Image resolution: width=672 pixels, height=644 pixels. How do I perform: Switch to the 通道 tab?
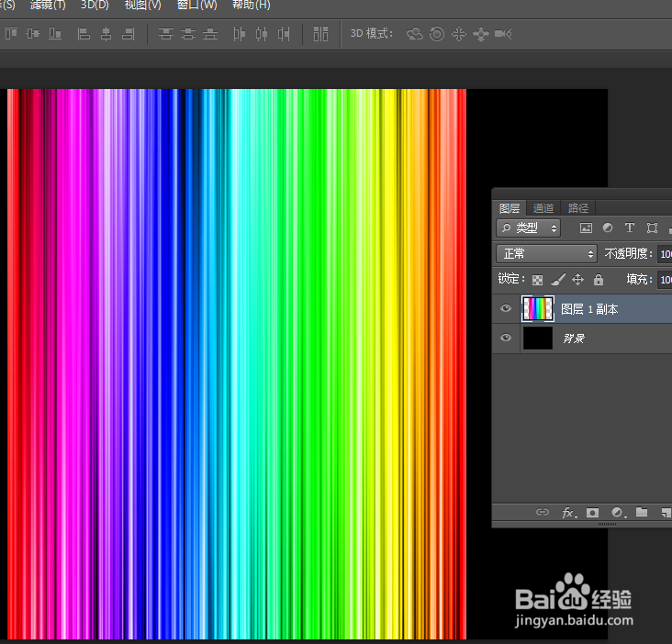point(543,208)
